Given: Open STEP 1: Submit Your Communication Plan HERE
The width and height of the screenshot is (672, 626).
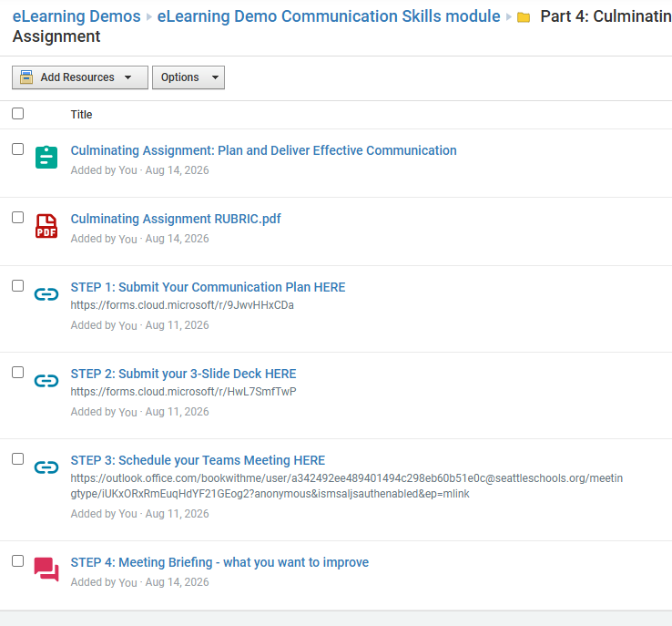Looking at the screenshot, I should (x=208, y=287).
